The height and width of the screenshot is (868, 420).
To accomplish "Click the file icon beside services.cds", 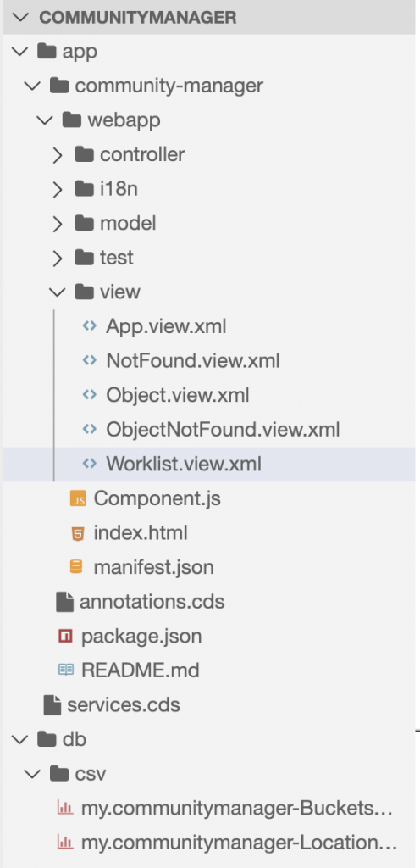I will coord(52,704).
